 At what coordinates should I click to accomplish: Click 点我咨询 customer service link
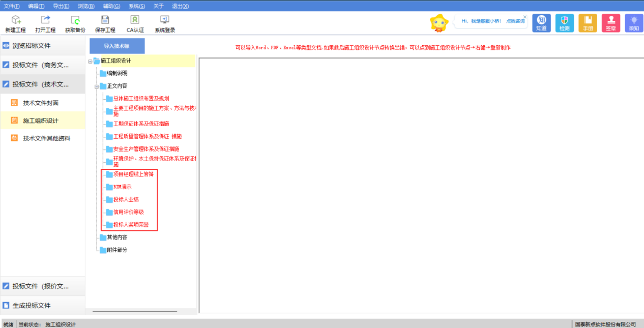coord(515,21)
